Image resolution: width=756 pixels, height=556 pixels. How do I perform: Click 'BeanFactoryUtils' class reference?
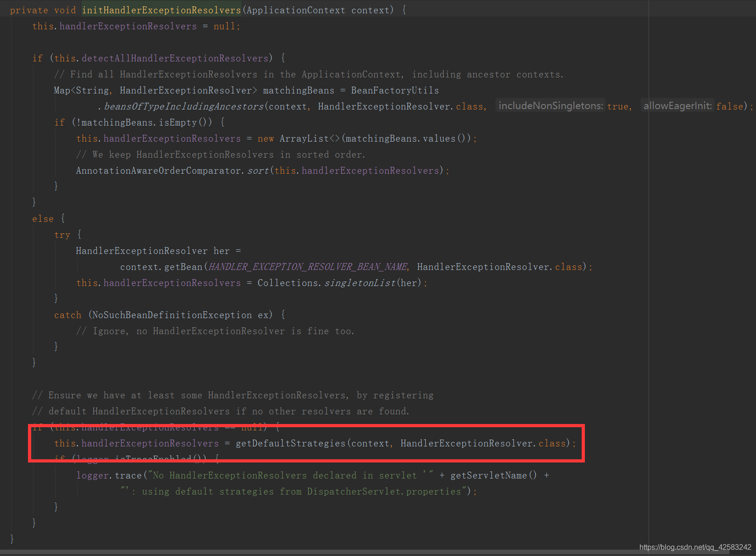coord(395,90)
